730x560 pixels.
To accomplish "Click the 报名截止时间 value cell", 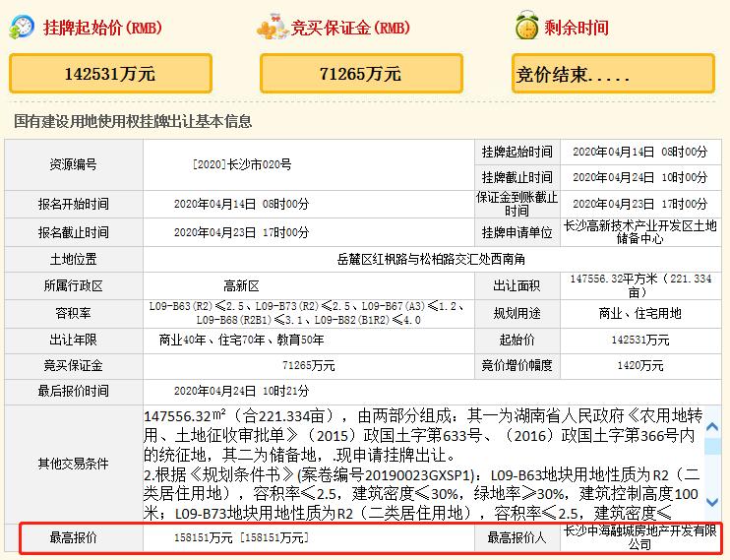I will 308,232.
